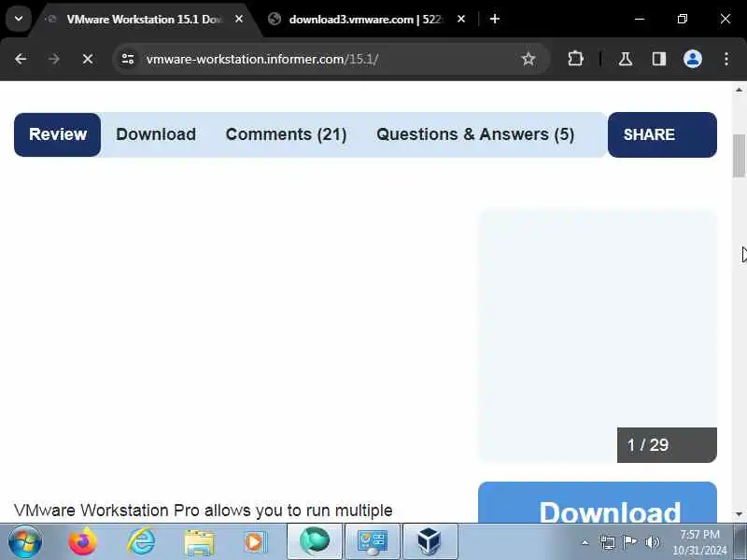Image resolution: width=747 pixels, height=560 pixels.
Task: Open Windows Media Player taskbar icon
Action: click(256, 542)
